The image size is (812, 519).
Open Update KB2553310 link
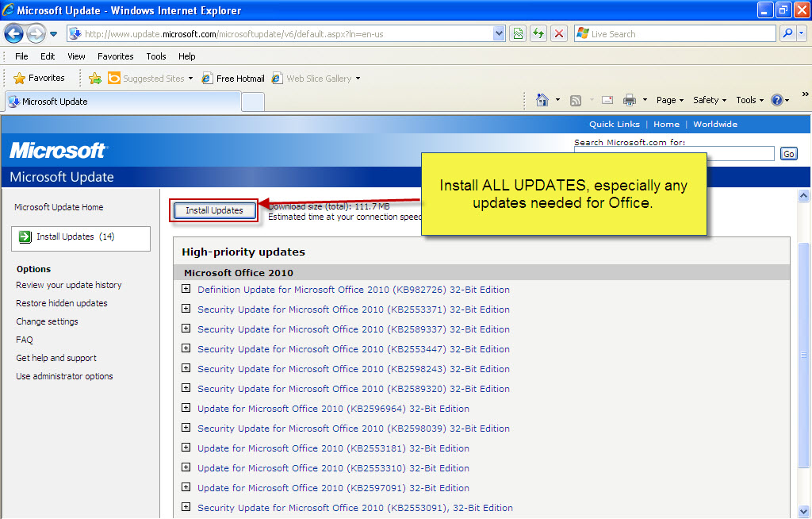click(x=333, y=468)
